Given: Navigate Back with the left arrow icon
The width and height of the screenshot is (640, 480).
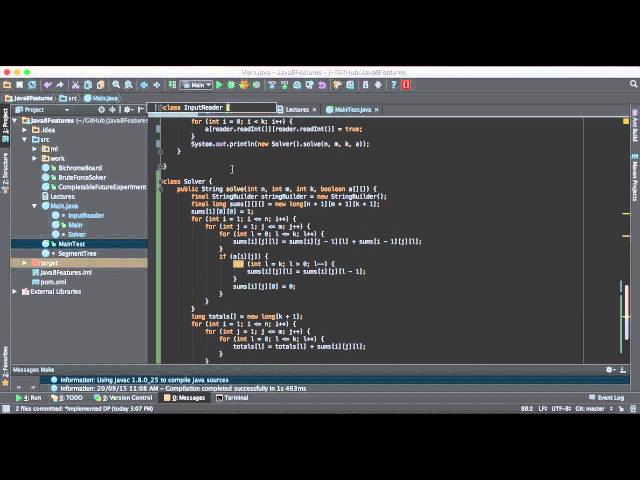Looking at the screenshot, I should [x=144, y=85].
